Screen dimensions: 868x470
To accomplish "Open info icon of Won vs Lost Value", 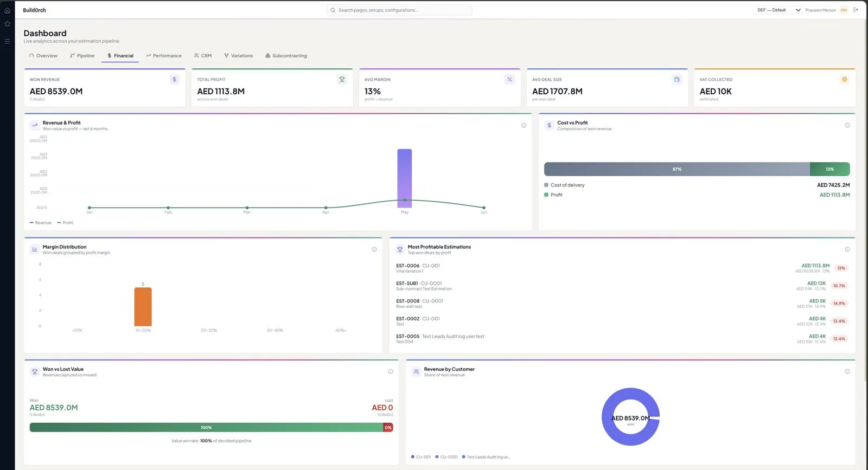I will tap(390, 371).
